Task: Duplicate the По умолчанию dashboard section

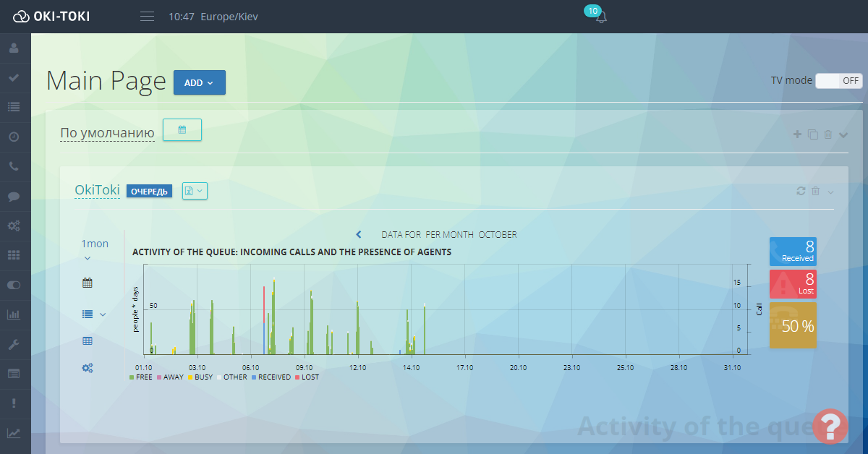Action: point(812,134)
